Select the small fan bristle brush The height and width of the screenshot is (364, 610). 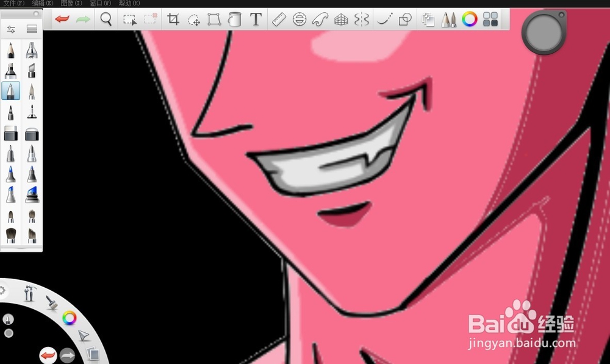coord(32,216)
